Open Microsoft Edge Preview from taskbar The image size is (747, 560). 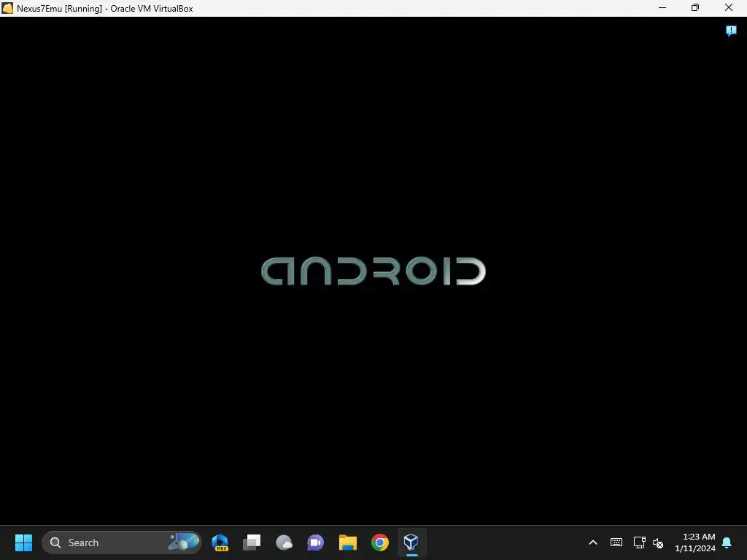[x=220, y=542]
